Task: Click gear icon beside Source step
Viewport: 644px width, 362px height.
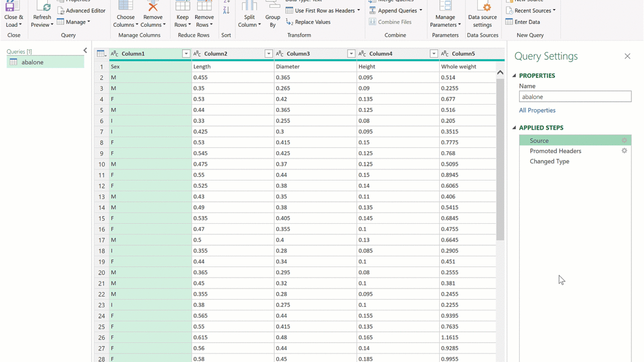Action: tap(624, 141)
